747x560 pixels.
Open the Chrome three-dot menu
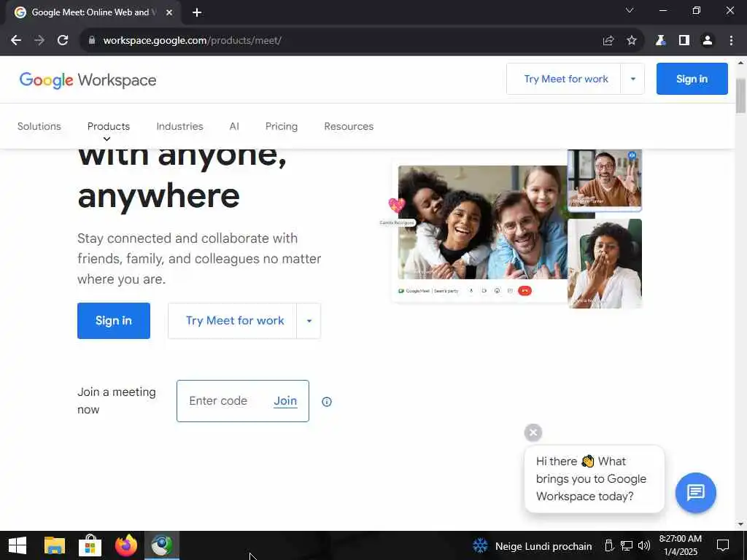click(x=731, y=41)
